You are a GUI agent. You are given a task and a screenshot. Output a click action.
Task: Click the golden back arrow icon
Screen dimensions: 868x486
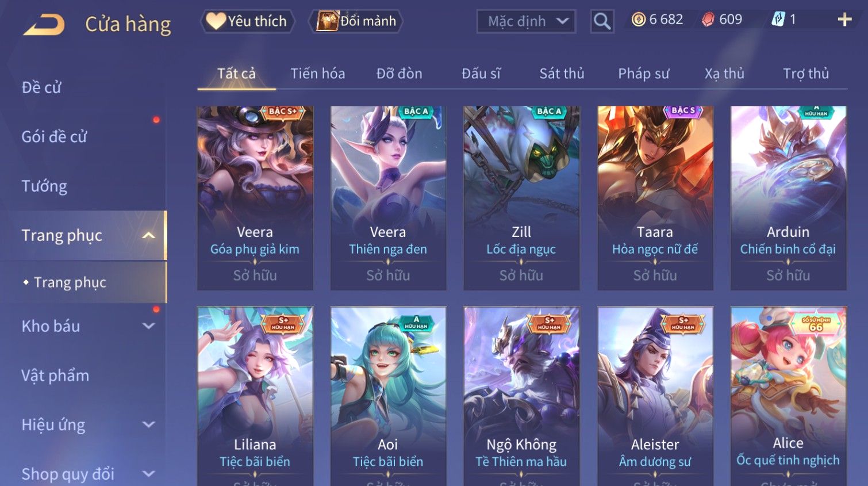pos(44,25)
